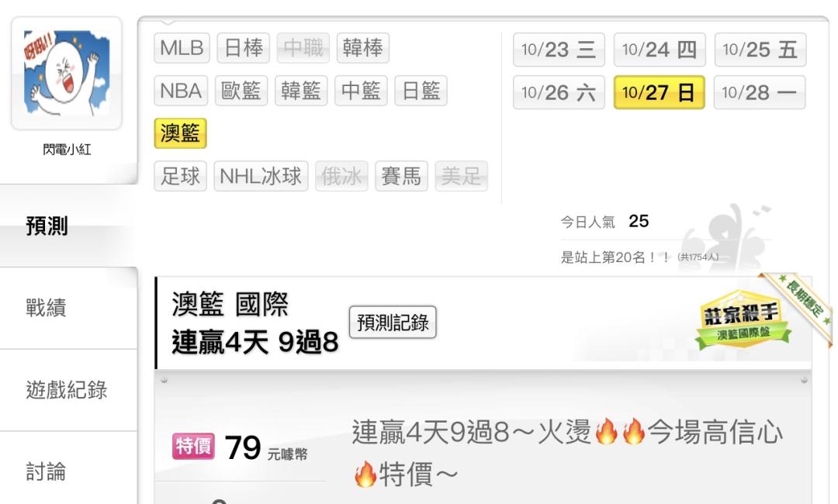
Task: Choose the 日棒 category
Action: click(x=243, y=48)
